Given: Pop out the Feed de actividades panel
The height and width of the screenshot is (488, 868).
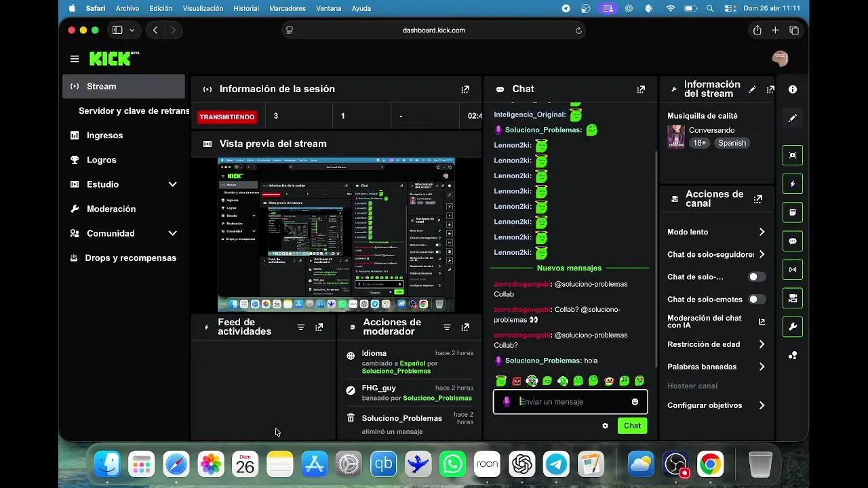Looking at the screenshot, I should [x=319, y=327].
